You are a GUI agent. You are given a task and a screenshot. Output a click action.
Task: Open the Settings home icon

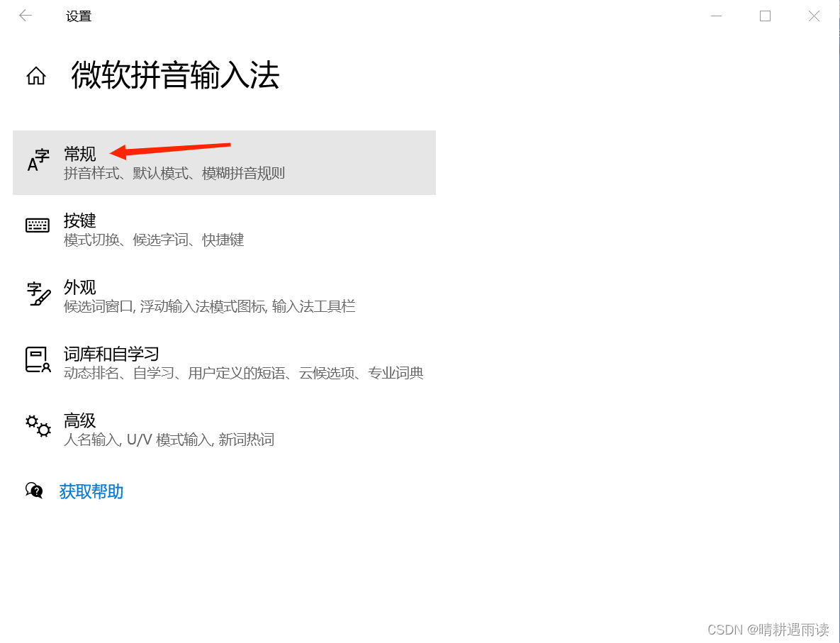tap(36, 76)
